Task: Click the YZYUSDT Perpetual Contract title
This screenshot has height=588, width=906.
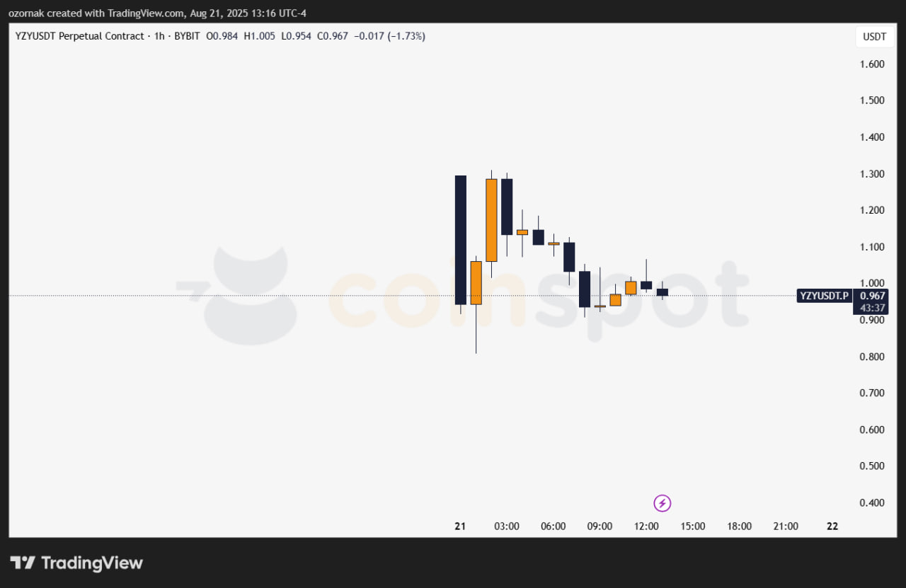Action: 79,36
